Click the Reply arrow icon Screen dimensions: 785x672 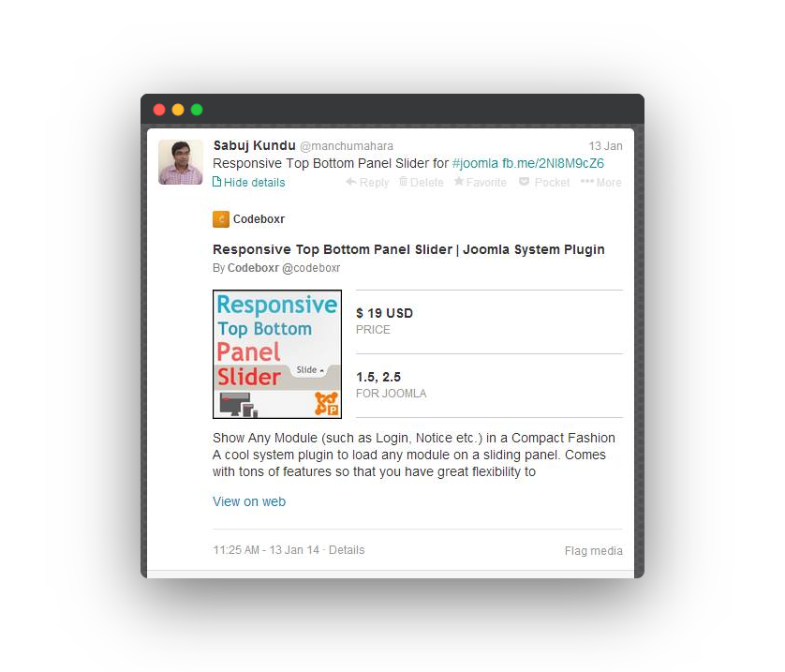pos(351,182)
